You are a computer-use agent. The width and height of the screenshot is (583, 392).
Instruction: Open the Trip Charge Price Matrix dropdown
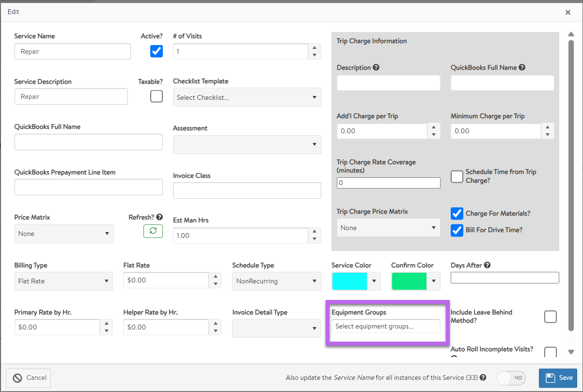(x=388, y=228)
